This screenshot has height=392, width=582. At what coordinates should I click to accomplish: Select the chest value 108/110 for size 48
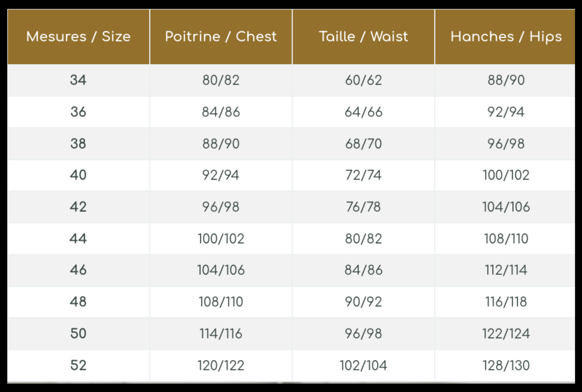tap(221, 302)
